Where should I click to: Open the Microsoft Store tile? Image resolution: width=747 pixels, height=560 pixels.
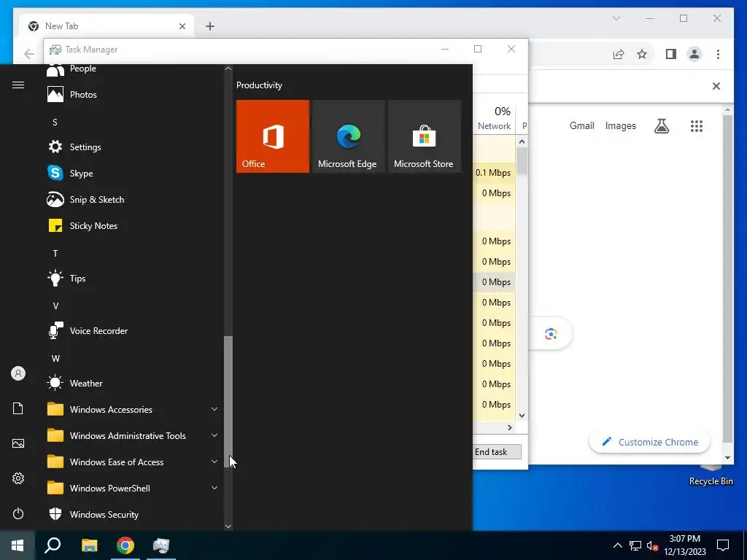[425, 136]
